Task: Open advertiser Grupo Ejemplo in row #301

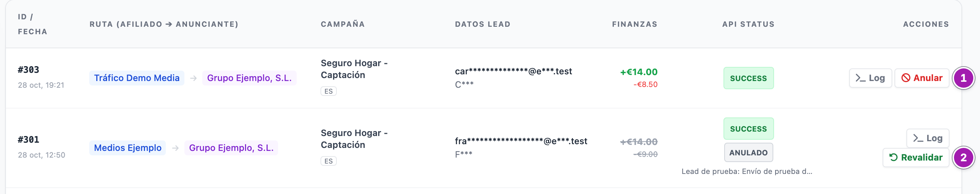Action: pyautogui.click(x=231, y=148)
